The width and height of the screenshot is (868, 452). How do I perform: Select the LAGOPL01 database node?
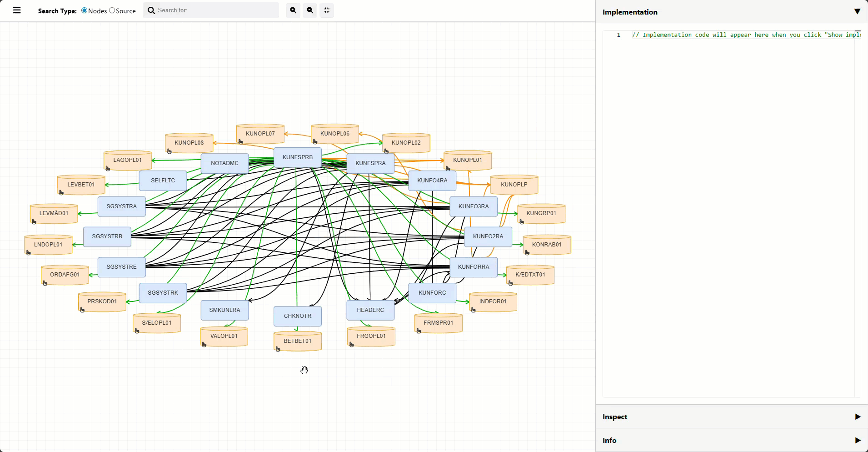[127, 160]
